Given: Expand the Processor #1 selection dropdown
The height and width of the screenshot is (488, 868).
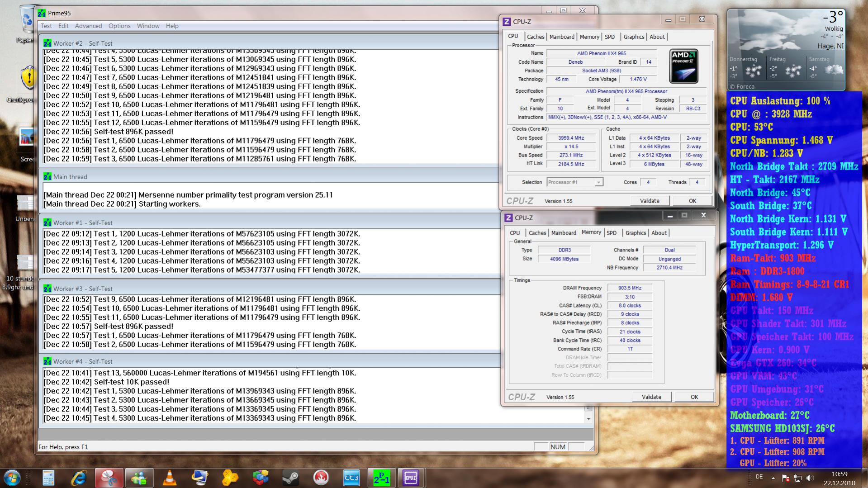Looking at the screenshot, I should tap(598, 182).
